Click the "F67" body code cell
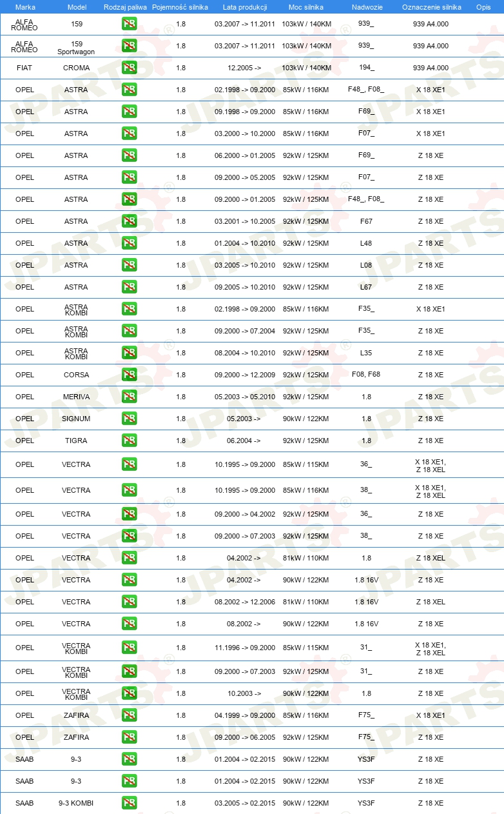 click(366, 221)
